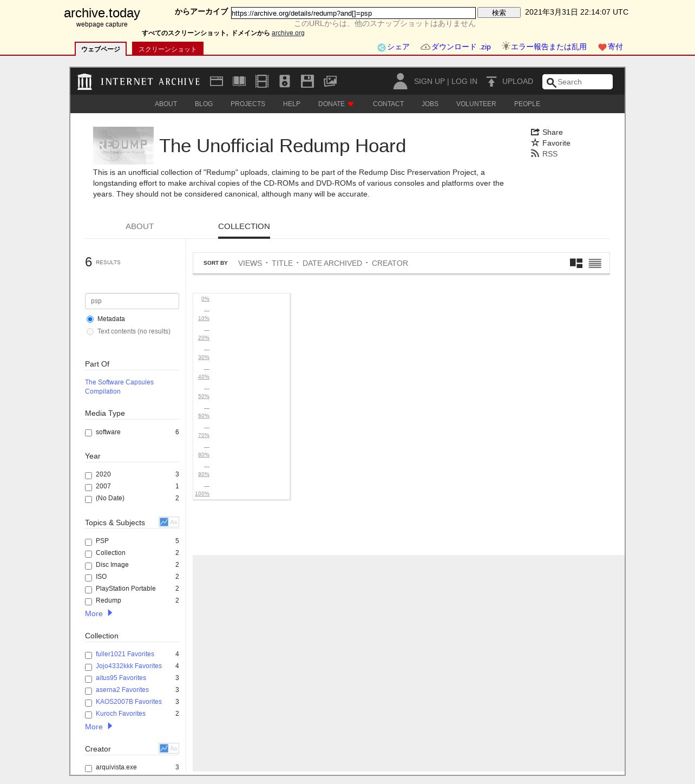The width and height of the screenshot is (695, 784).
Task: Click the user avatar icon
Action: click(401, 81)
